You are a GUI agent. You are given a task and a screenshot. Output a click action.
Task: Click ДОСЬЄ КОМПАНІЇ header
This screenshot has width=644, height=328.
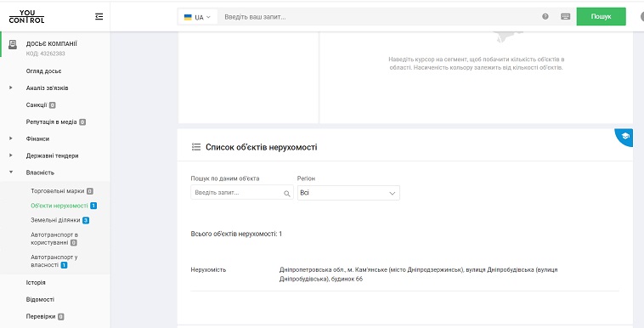pyautogui.click(x=51, y=44)
